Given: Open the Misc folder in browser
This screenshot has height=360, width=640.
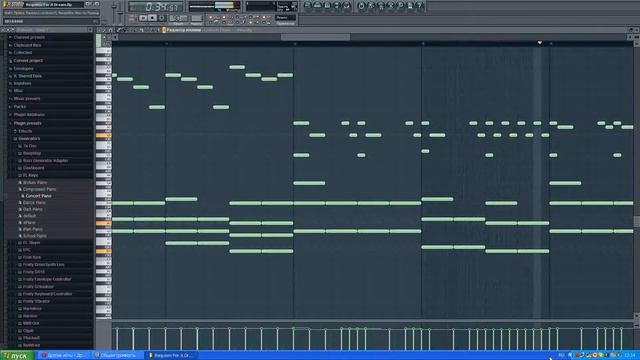Looking at the screenshot, I should click(18, 91).
